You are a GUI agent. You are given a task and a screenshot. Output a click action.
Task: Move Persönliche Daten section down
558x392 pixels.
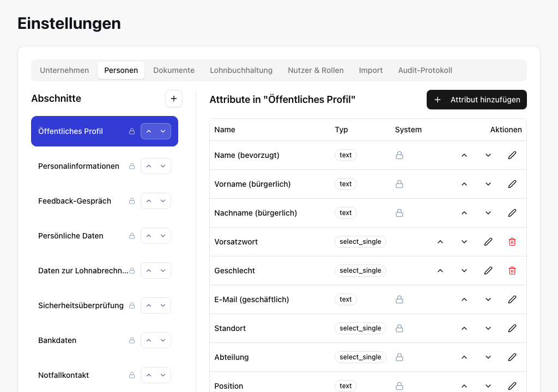click(163, 236)
